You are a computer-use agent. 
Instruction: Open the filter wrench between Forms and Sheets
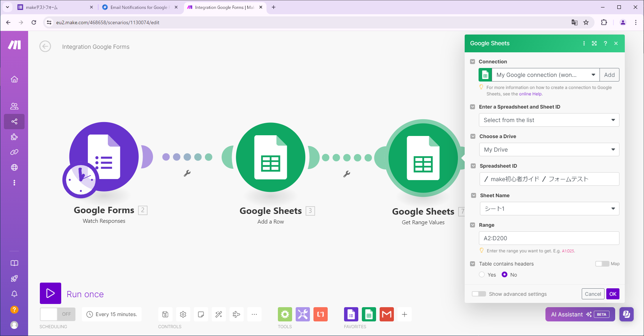(187, 173)
